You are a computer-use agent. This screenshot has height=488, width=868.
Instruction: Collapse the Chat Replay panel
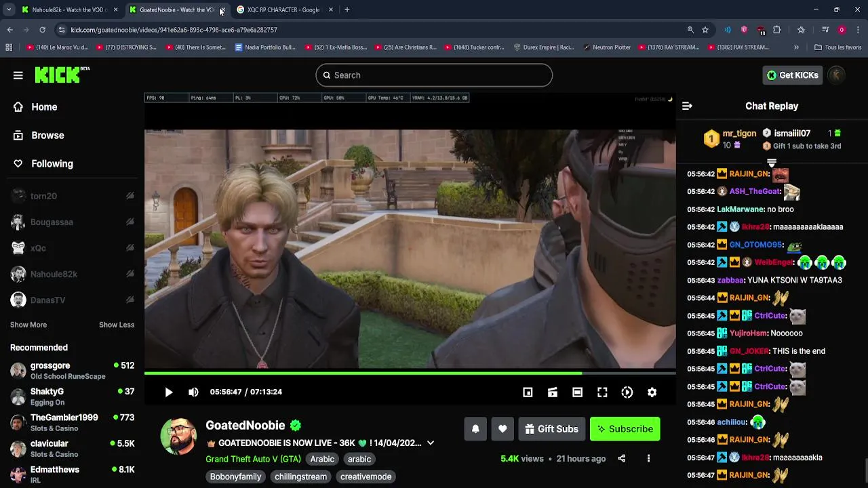[x=687, y=106]
